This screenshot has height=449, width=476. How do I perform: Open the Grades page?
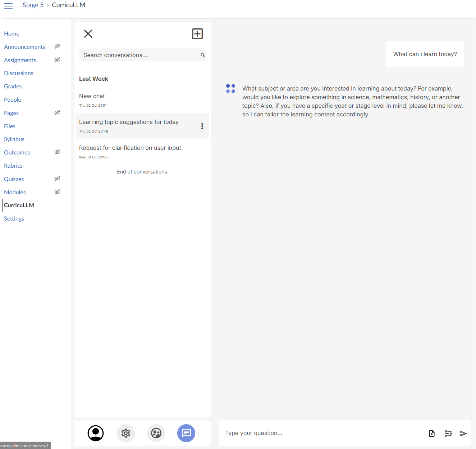pyautogui.click(x=13, y=86)
